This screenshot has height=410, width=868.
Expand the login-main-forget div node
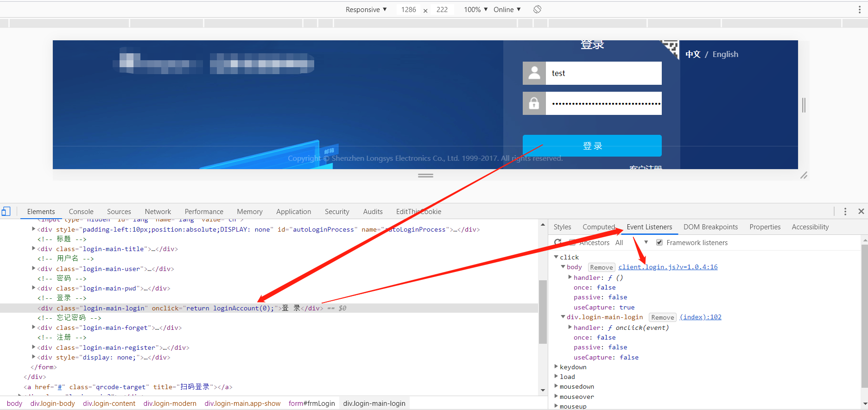[33, 327]
